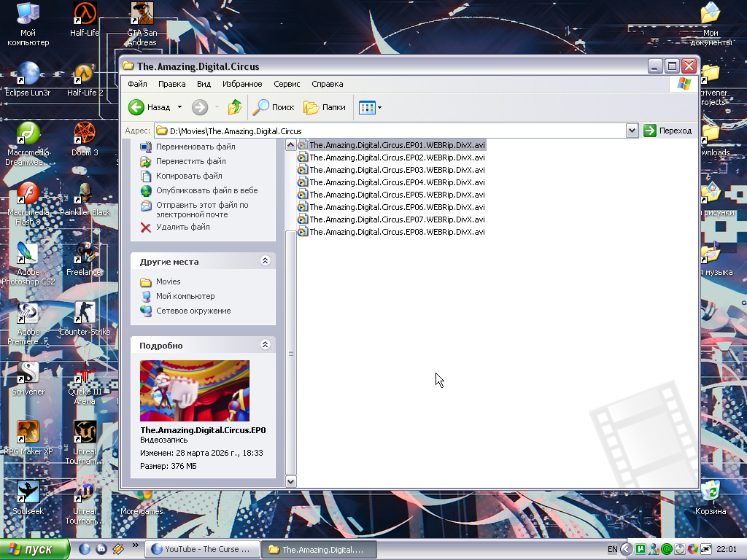Select Painkiller Black desktop icon
Image resolution: width=747 pixels, height=560 pixels.
tap(85, 199)
